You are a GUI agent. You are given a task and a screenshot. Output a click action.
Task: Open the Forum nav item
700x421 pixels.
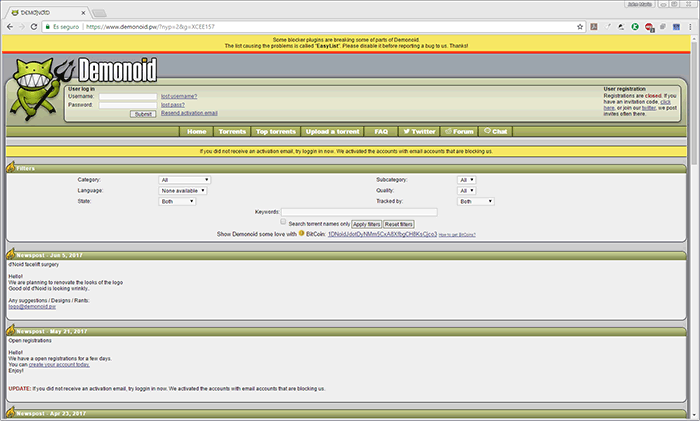pos(459,131)
